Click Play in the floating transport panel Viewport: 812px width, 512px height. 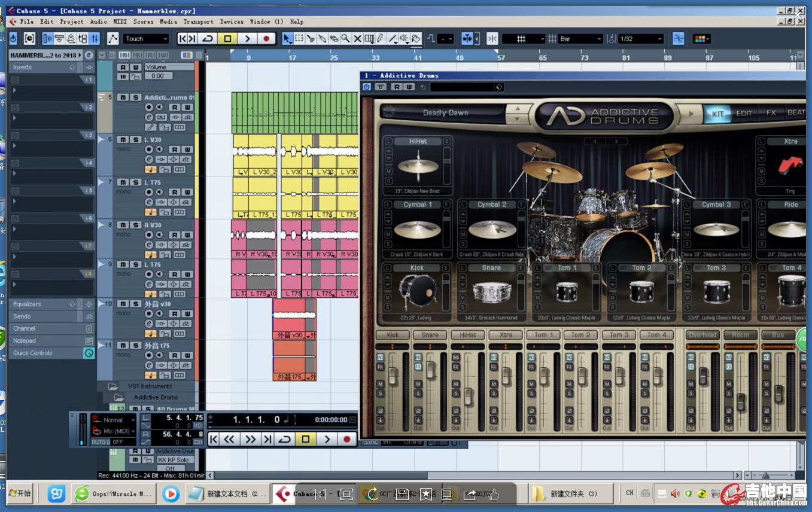point(326,439)
